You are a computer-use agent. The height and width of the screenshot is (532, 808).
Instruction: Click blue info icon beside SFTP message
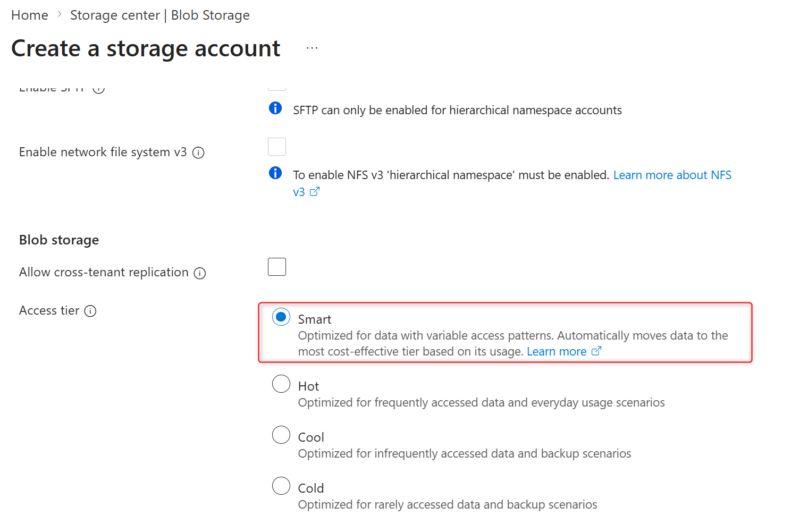(x=275, y=108)
